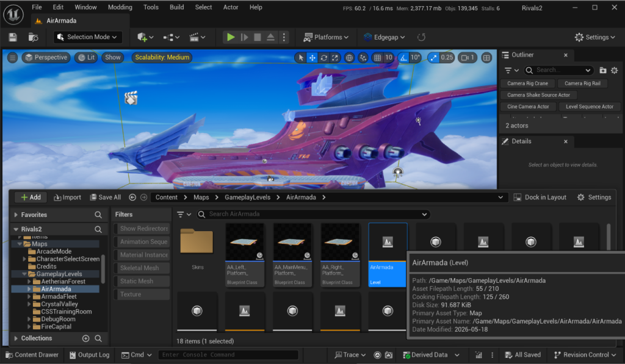Click the Scalability: Medium warning label
This screenshot has width=625, height=364.
(162, 57)
